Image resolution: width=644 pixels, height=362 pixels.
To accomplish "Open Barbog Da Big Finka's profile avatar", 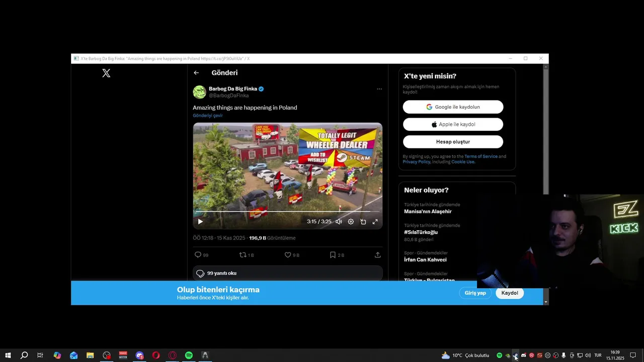I will coord(199,92).
